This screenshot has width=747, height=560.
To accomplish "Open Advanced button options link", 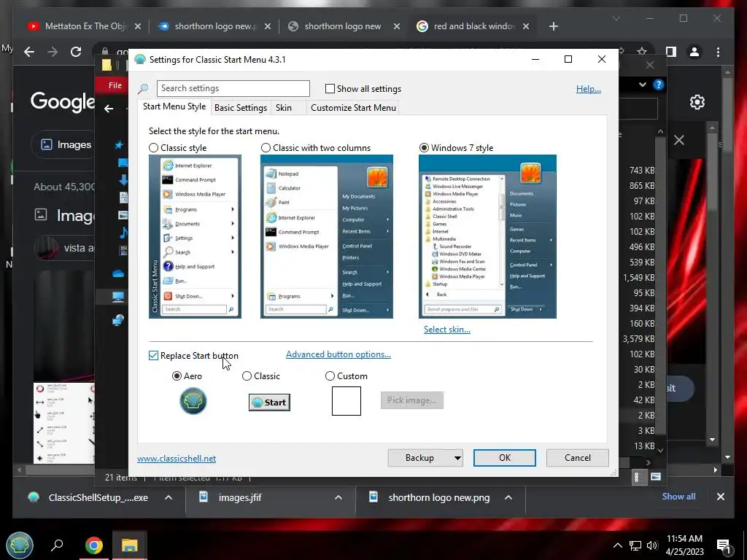I will point(338,354).
